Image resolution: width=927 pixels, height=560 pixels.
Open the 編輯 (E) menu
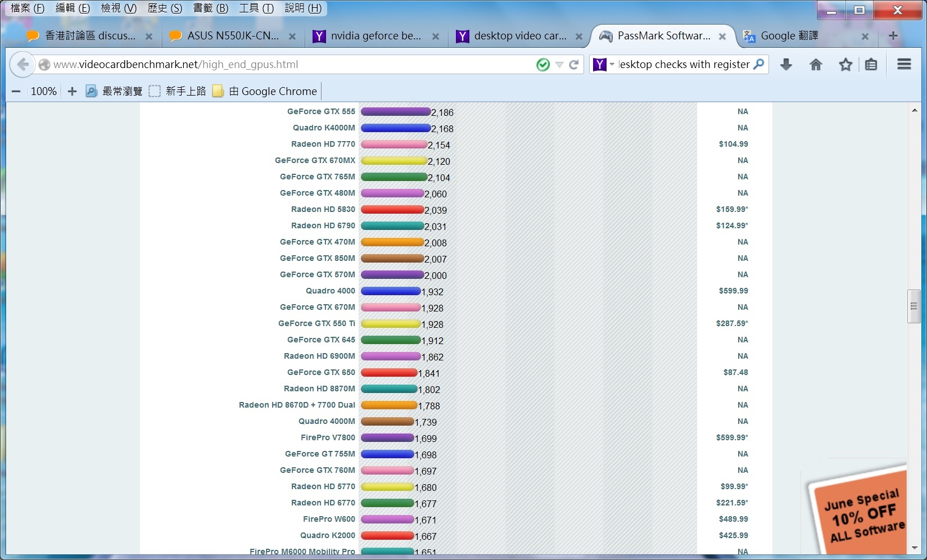73,8
